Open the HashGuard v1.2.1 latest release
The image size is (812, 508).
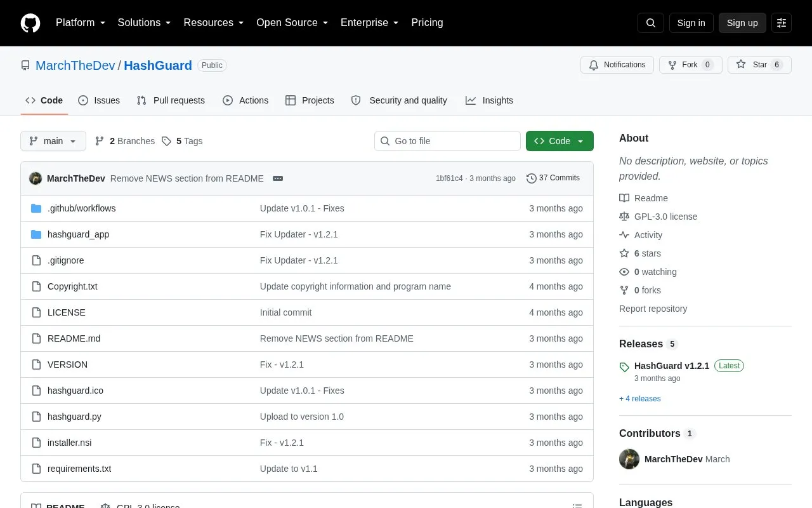pyautogui.click(x=672, y=366)
